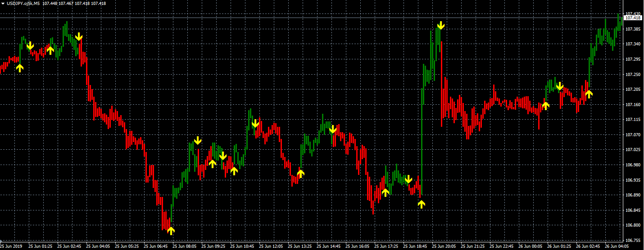The width and height of the screenshot is (644, 250).
Task: Click the 26 Jun 02:45 time label
Action: coord(588,246)
